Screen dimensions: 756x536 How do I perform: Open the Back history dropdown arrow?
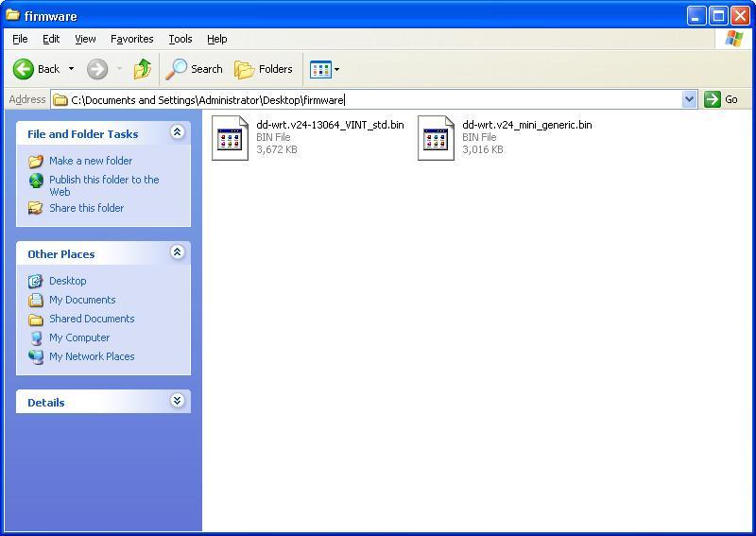click(x=72, y=69)
